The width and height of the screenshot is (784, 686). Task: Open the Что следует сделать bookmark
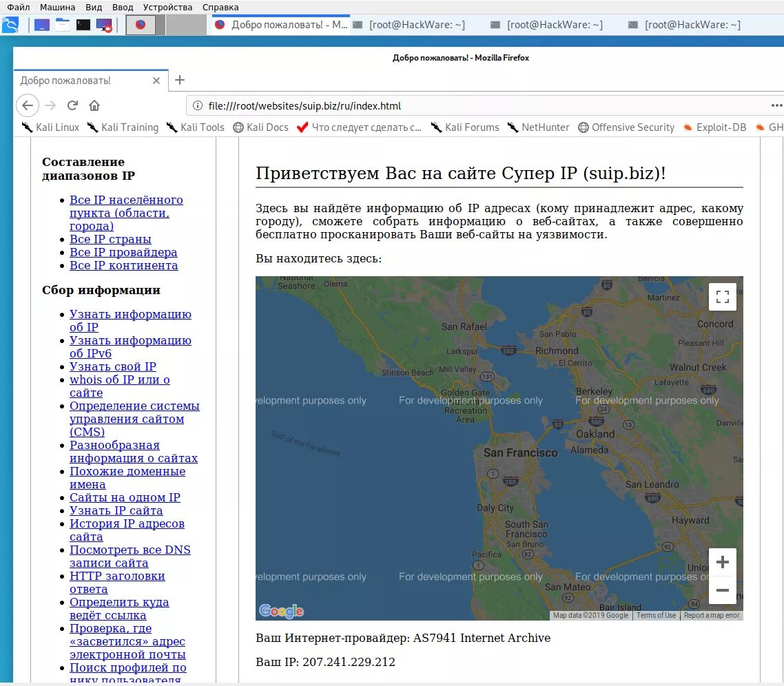click(359, 127)
